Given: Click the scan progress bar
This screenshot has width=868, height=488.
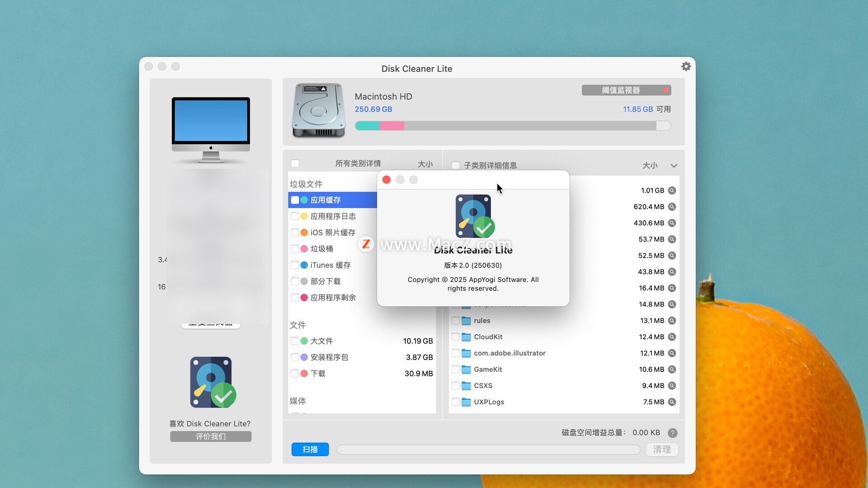Looking at the screenshot, I should [488, 450].
